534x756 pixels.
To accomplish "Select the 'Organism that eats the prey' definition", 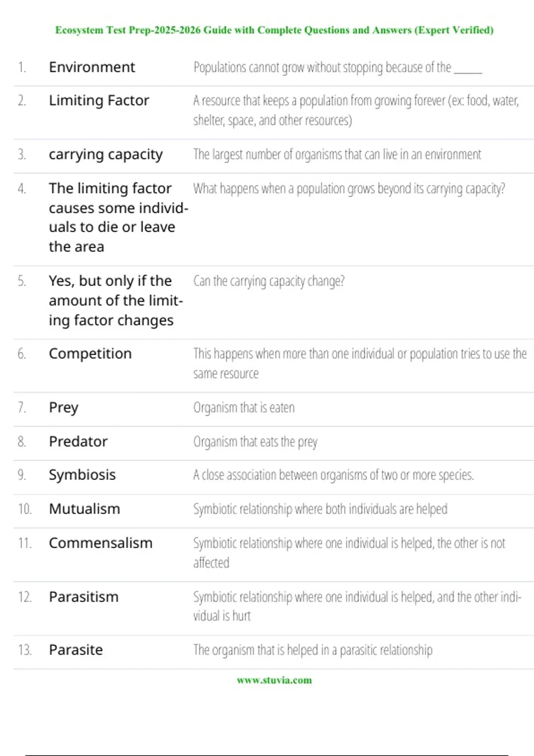I will pyautogui.click(x=255, y=442).
